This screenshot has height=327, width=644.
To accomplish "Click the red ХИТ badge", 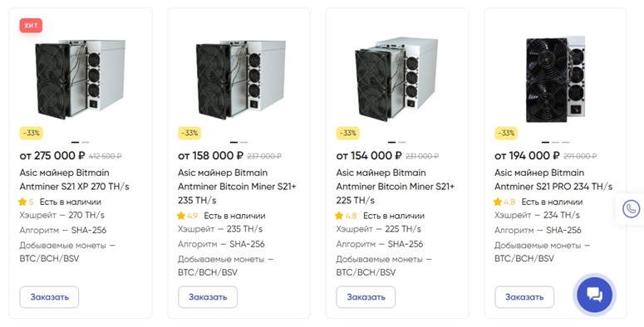I will point(31,26).
